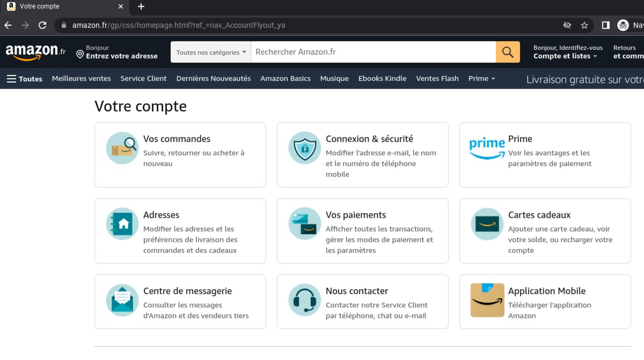Click the orange search magnifier button
644x360 pixels.
(508, 52)
